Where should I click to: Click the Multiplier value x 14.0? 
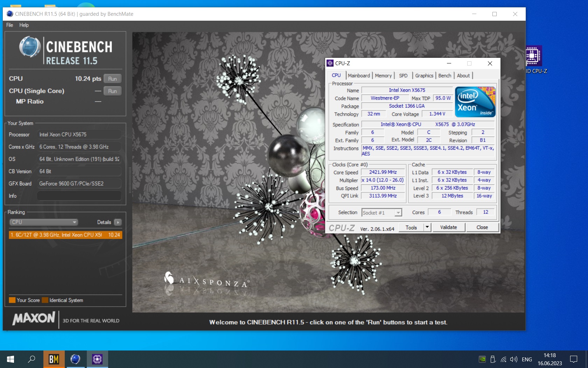(x=383, y=180)
